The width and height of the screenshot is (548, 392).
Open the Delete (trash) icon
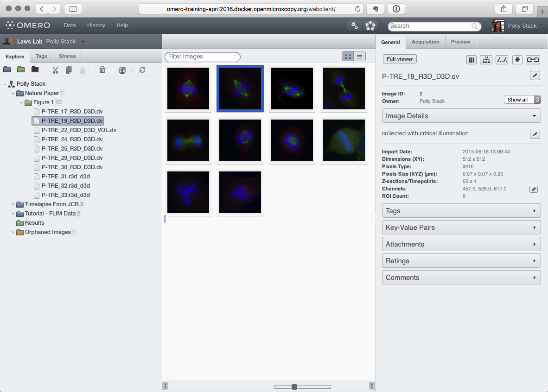click(102, 70)
